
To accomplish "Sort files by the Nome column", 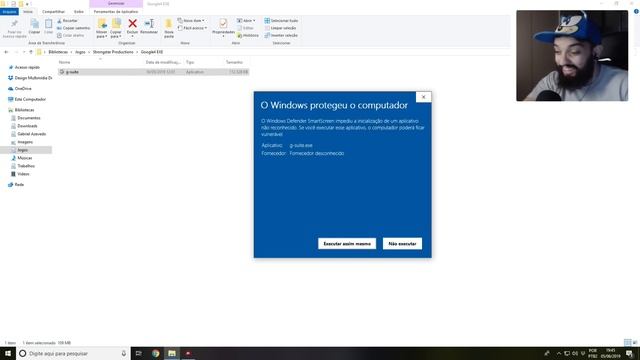I will tap(64, 62).
